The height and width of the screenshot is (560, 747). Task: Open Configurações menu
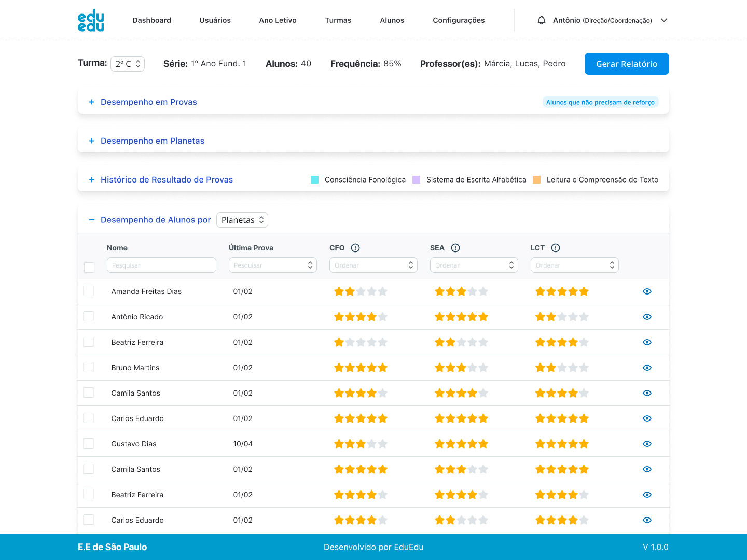pos(459,20)
